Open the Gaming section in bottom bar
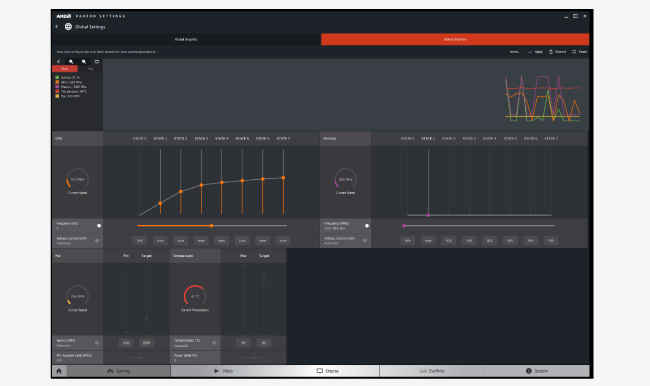The width and height of the screenshot is (650, 386). pos(119,371)
